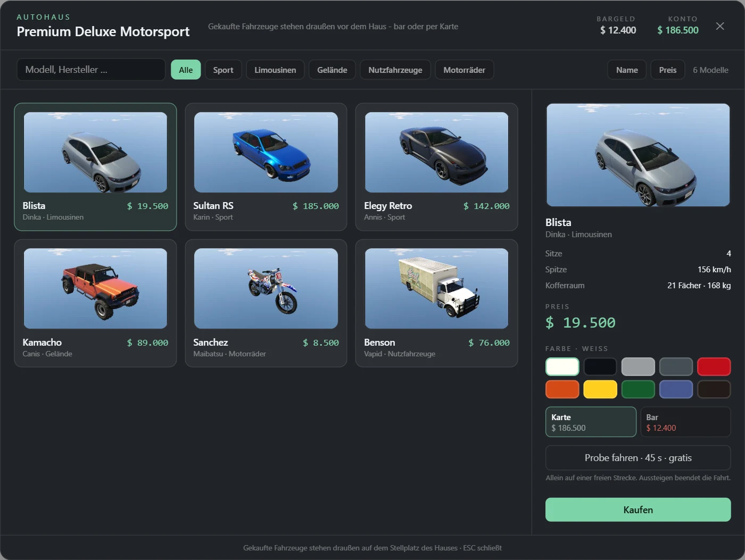Screen dimensions: 745x560
Task: Select the blue color swatch
Action: 676,389
